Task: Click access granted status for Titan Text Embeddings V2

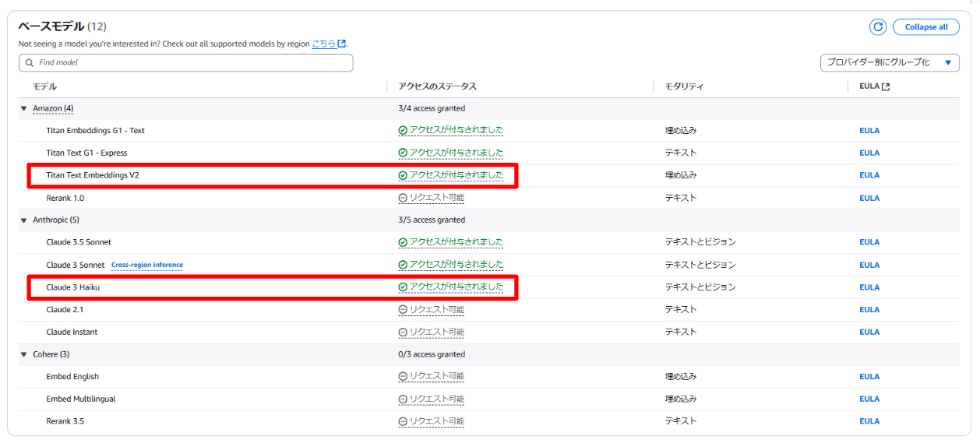Action: tap(451, 175)
